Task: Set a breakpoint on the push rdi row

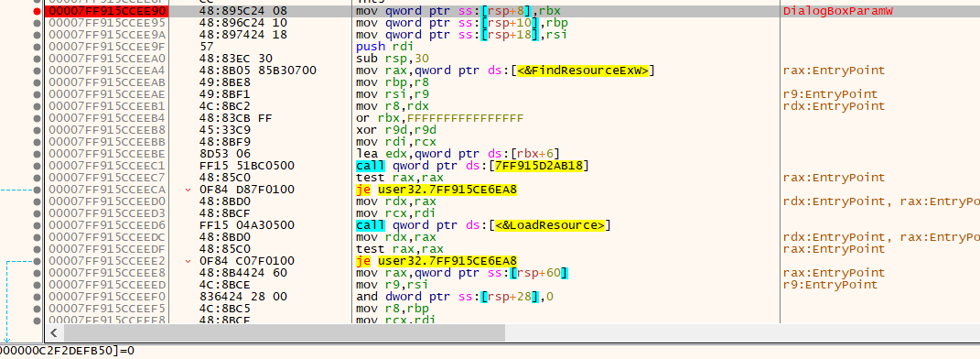Action: 38,47
